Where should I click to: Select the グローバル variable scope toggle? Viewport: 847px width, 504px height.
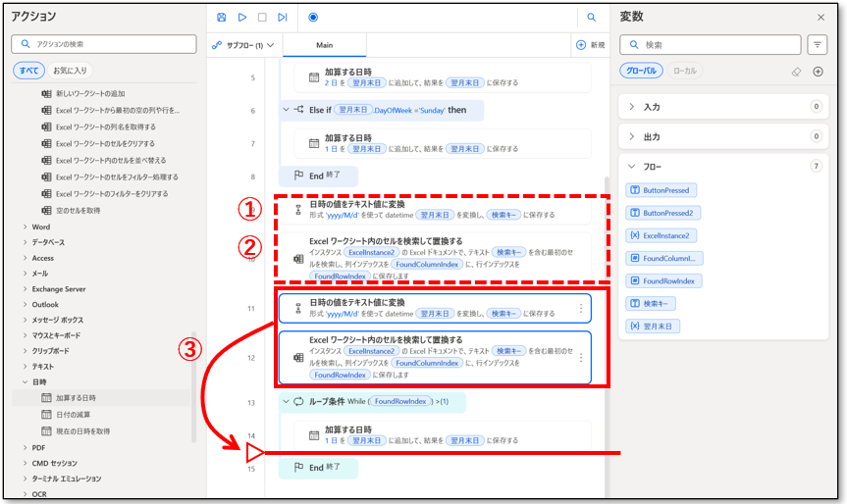click(641, 72)
